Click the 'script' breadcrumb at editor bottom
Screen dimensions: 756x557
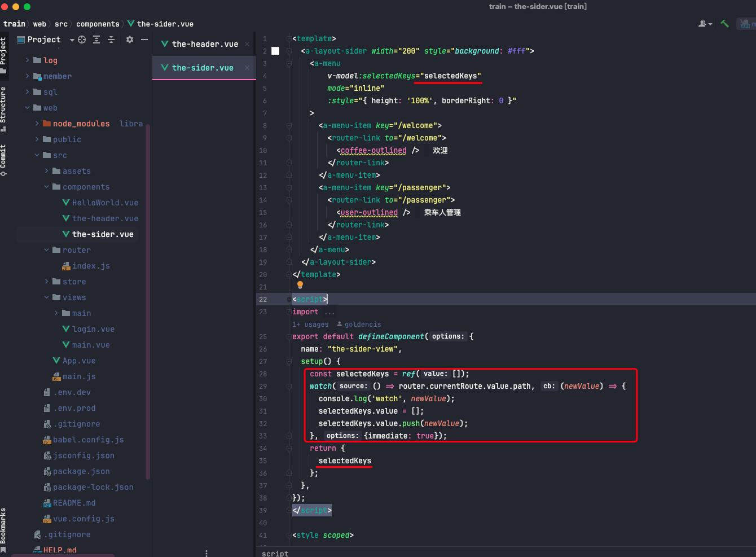click(x=275, y=554)
